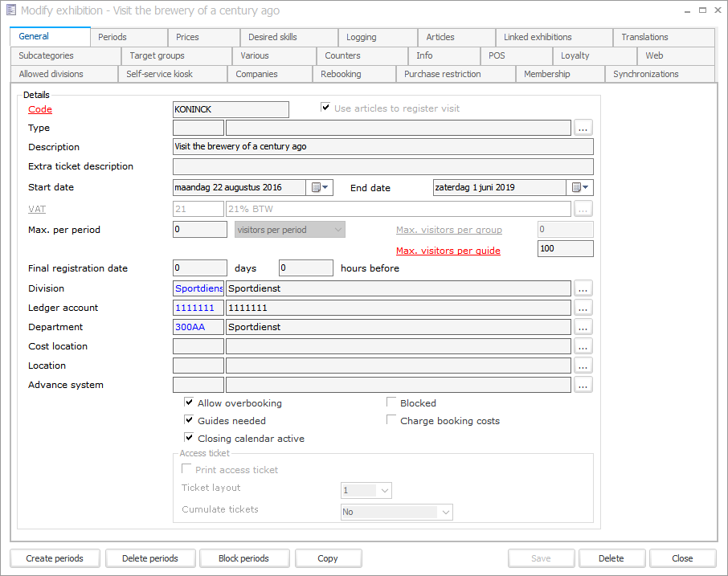
Task: Open the Self-service kiosk tab
Action: (159, 74)
